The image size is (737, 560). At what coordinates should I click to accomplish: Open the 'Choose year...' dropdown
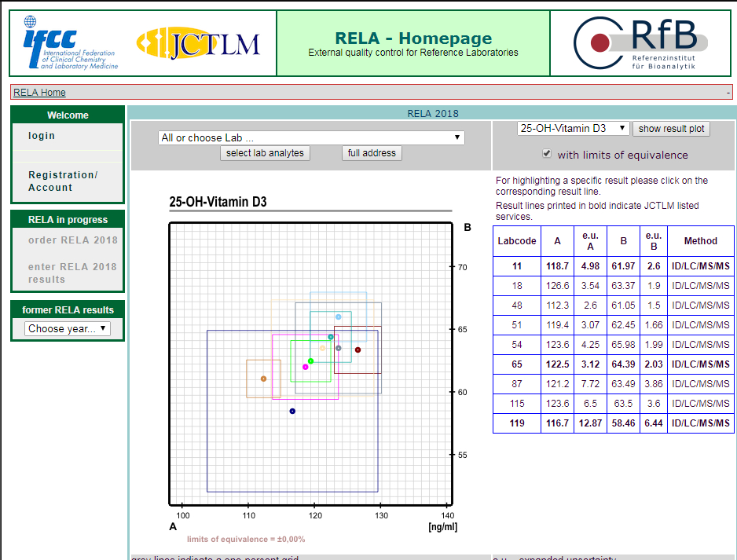68,328
